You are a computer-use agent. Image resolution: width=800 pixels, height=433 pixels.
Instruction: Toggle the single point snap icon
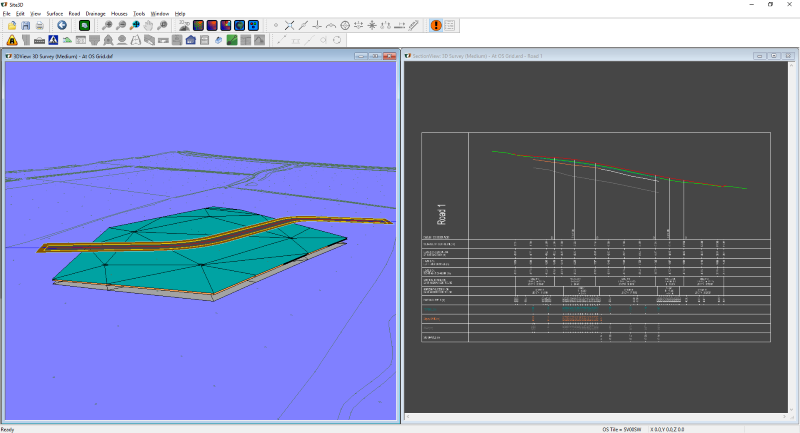(x=275, y=25)
